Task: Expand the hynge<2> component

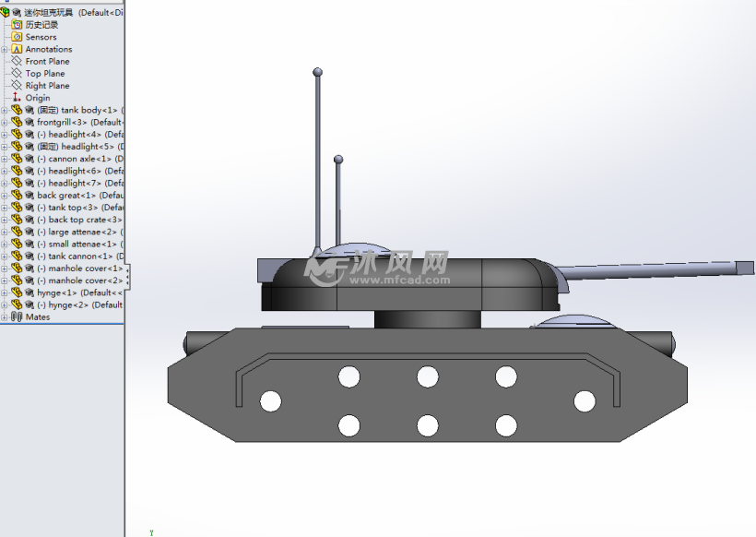Action: [x=5, y=304]
